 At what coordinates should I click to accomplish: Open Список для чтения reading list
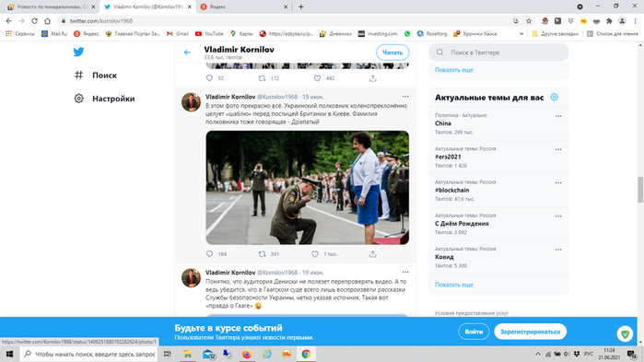pyautogui.click(x=613, y=34)
